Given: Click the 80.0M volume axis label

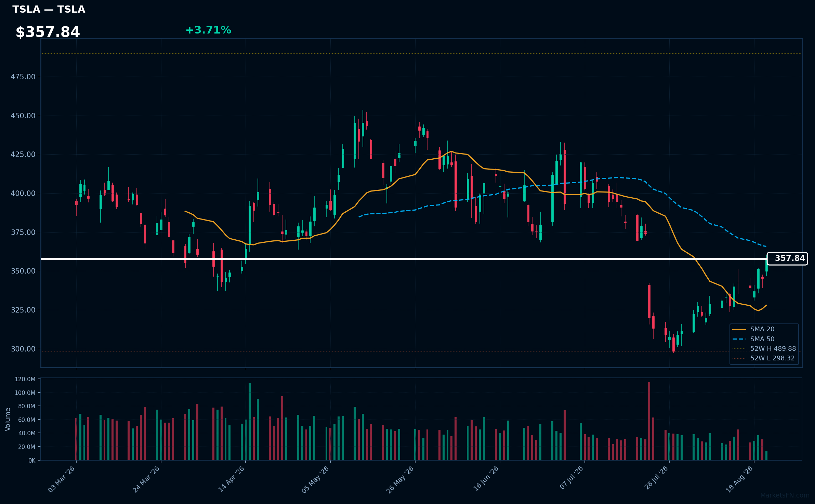Looking at the screenshot, I should click(26, 406).
